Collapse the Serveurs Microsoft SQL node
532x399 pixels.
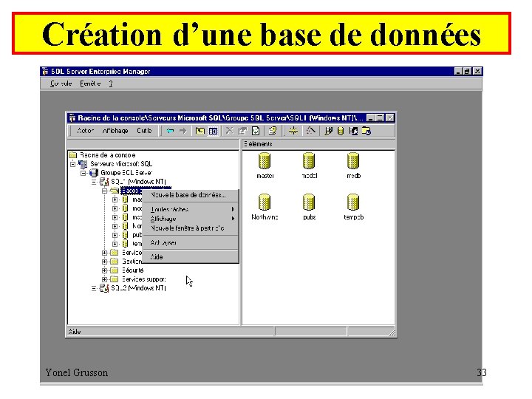[72, 164]
